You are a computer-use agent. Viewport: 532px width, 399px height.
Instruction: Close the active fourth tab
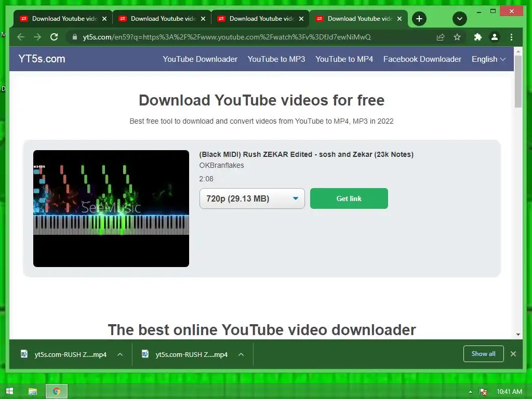point(400,19)
